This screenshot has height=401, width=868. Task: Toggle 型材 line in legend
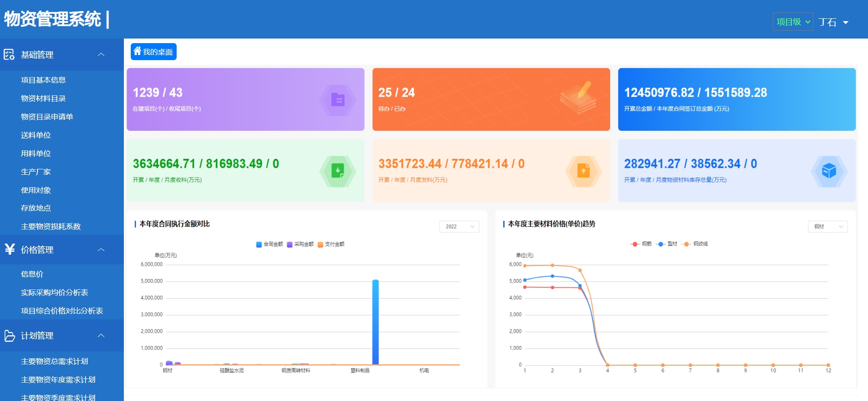tap(667, 244)
